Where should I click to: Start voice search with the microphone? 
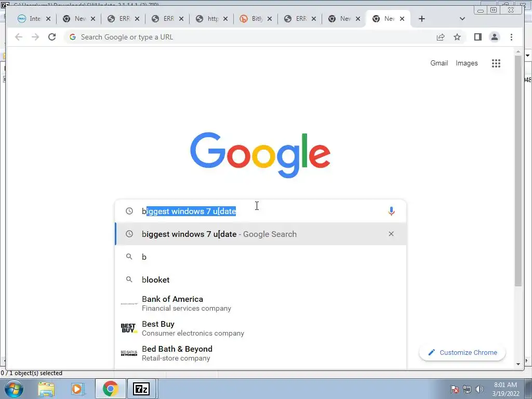[391, 211]
